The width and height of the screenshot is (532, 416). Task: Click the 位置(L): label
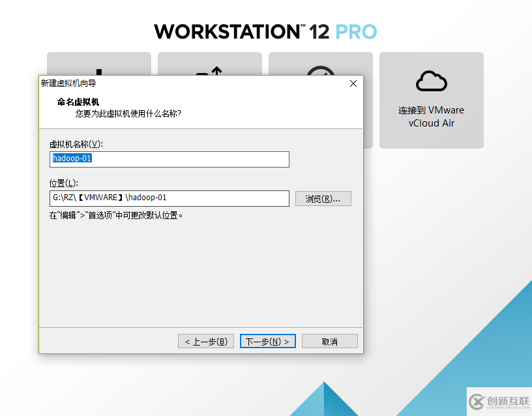pos(64,183)
